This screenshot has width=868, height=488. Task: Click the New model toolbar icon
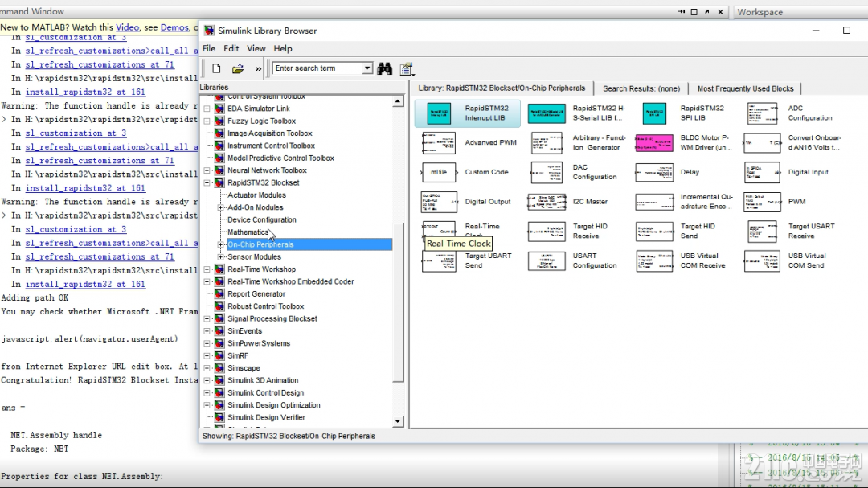tap(216, 68)
